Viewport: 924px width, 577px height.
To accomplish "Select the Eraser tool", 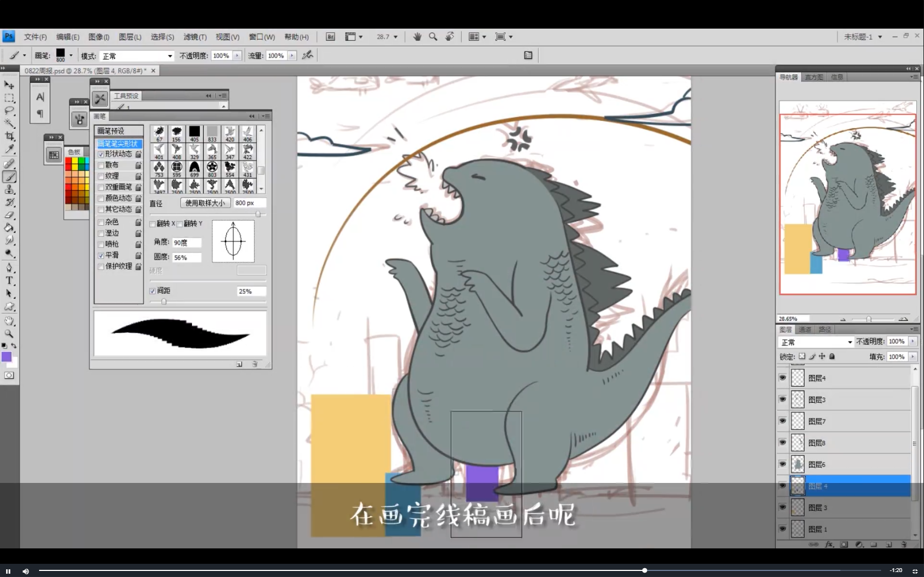I will [x=9, y=215].
